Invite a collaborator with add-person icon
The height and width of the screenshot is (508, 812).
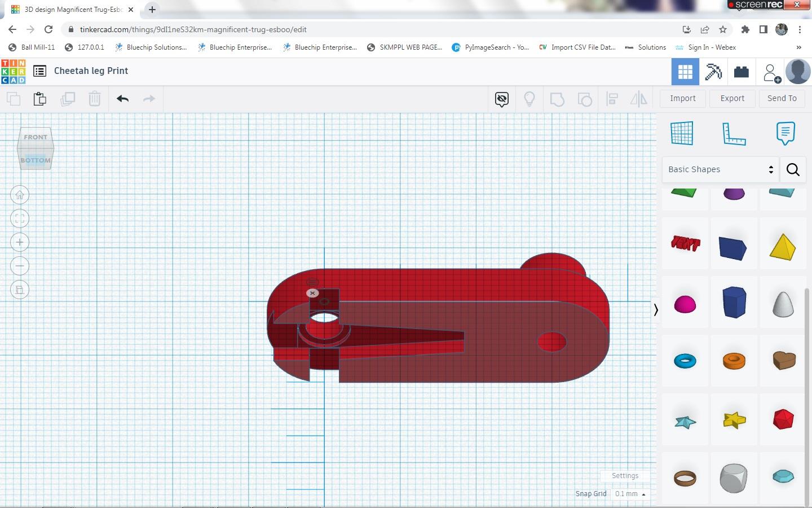point(771,73)
